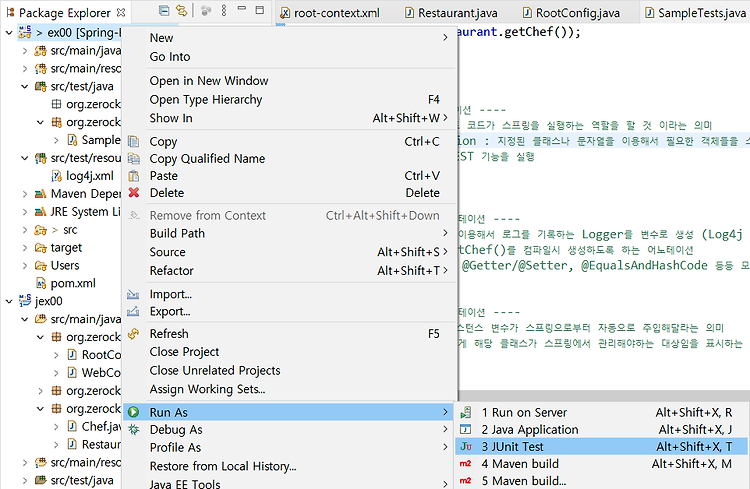Expand the Maven Dependencies node
This screenshot has height=489, width=750.
pyautogui.click(x=25, y=194)
